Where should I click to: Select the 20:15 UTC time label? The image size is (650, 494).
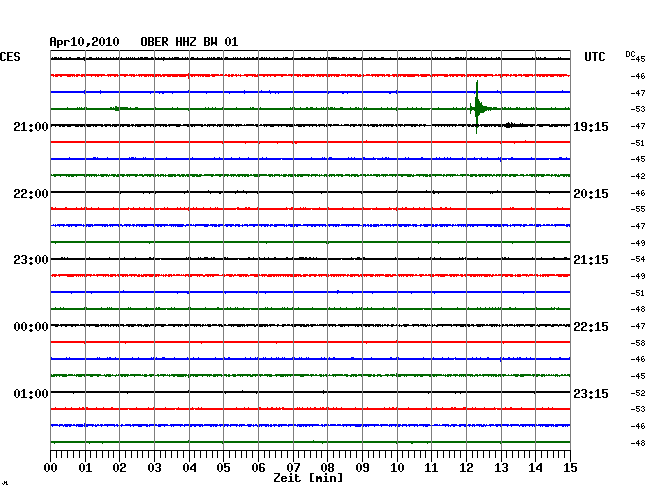pyautogui.click(x=591, y=194)
